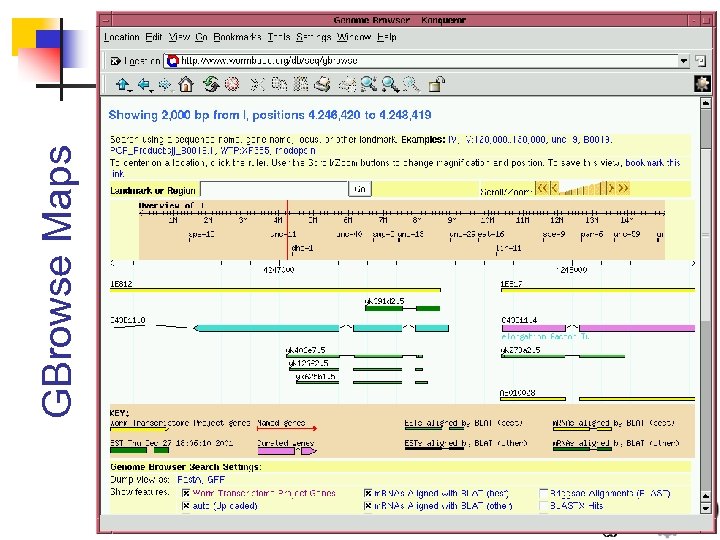Click the Print printer icon
Viewport: 720px width, 540px height.
click(322, 84)
